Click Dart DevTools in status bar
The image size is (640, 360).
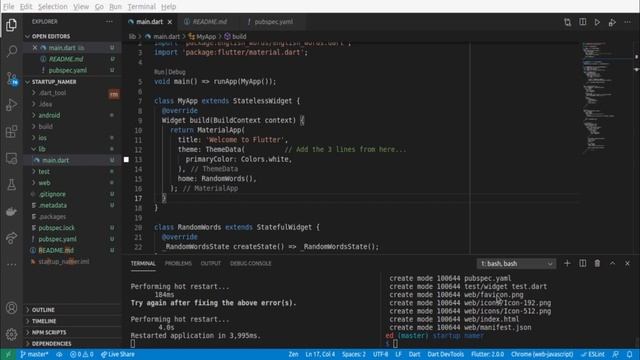pos(445,354)
